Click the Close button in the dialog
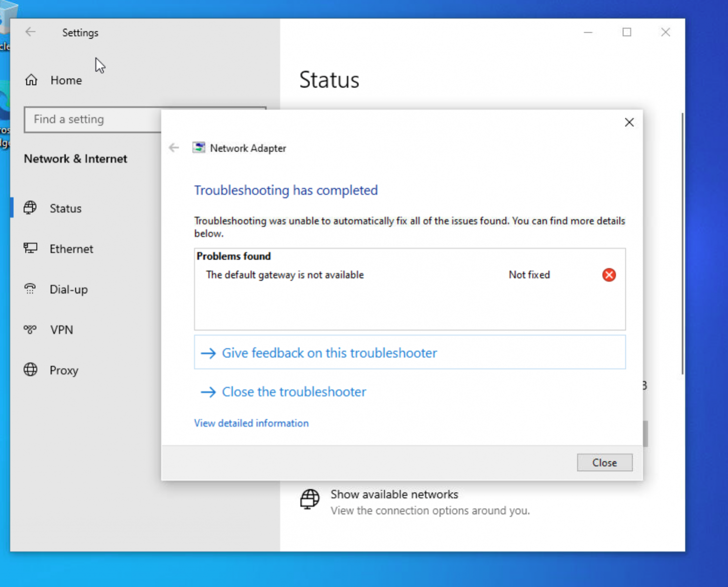Viewport: 728px width, 587px height. [x=605, y=463]
